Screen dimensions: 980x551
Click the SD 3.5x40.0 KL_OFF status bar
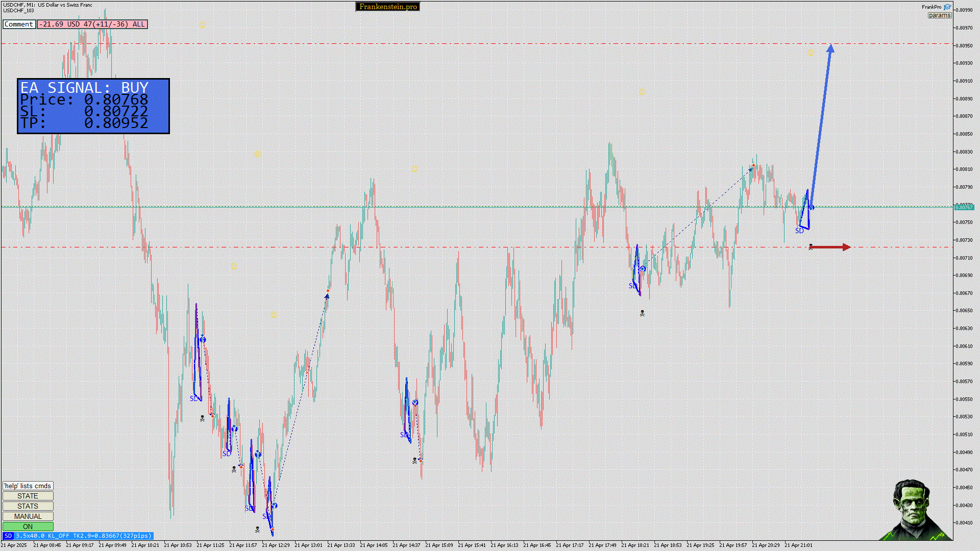click(x=83, y=536)
